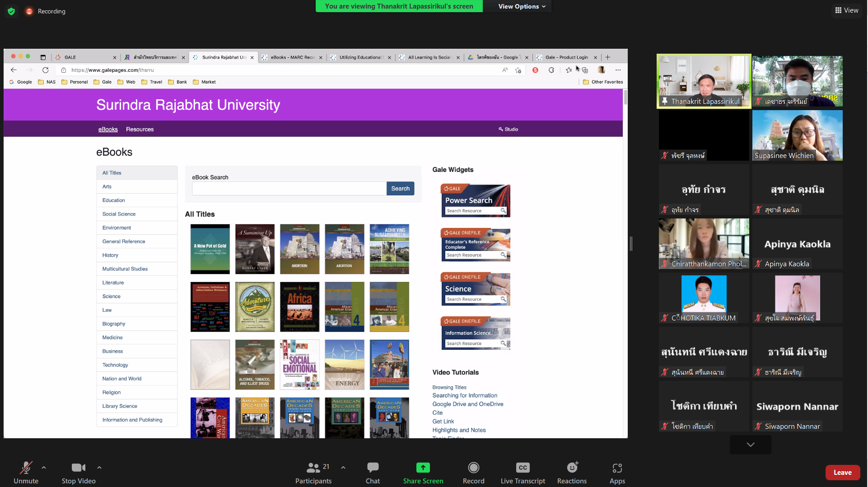
Task: Expand the View Options dropdown
Action: pyautogui.click(x=522, y=6)
